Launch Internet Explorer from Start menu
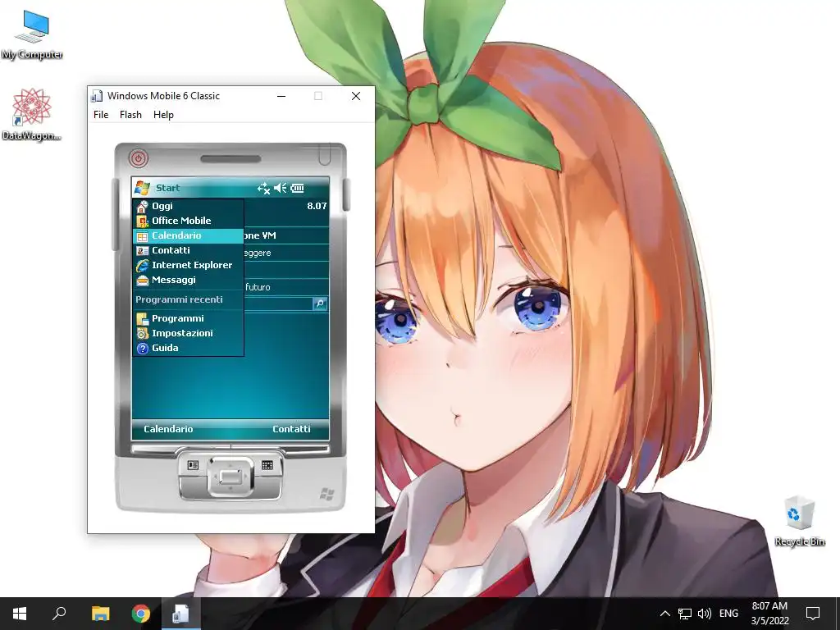840x630 pixels. (188, 265)
